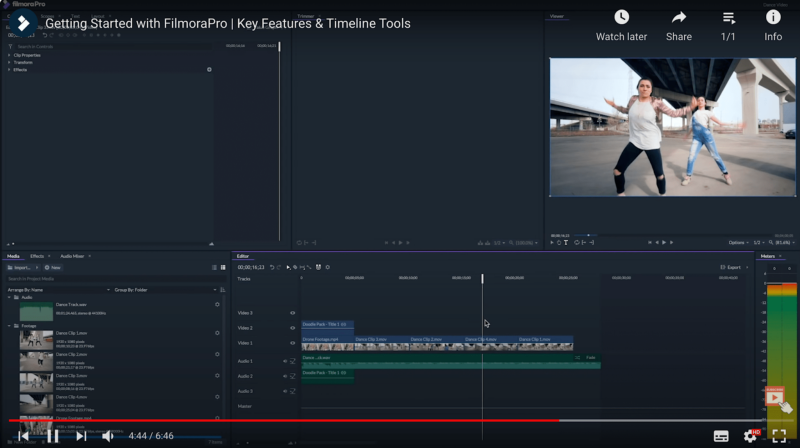Switch media panel to list view
The image size is (800, 448).
point(214,267)
